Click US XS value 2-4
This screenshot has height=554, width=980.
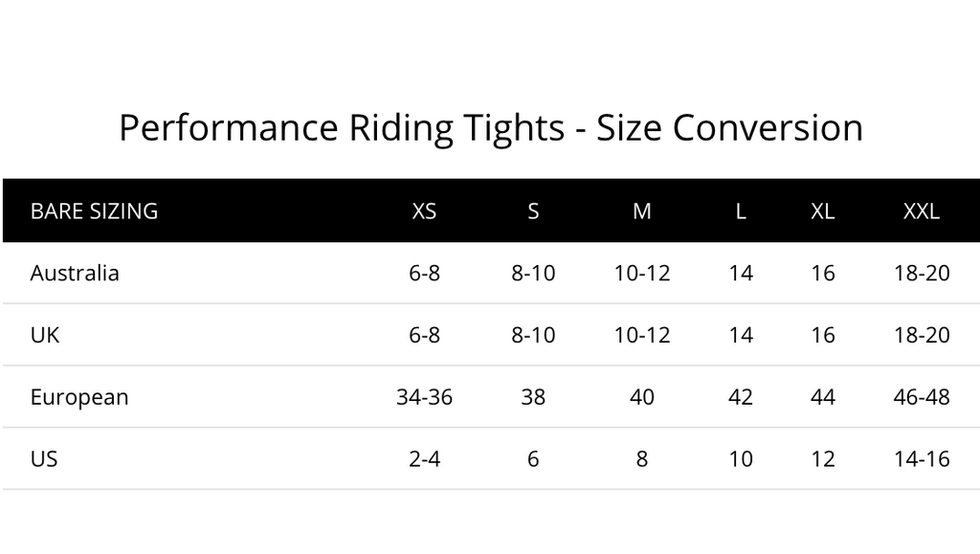[x=424, y=459]
